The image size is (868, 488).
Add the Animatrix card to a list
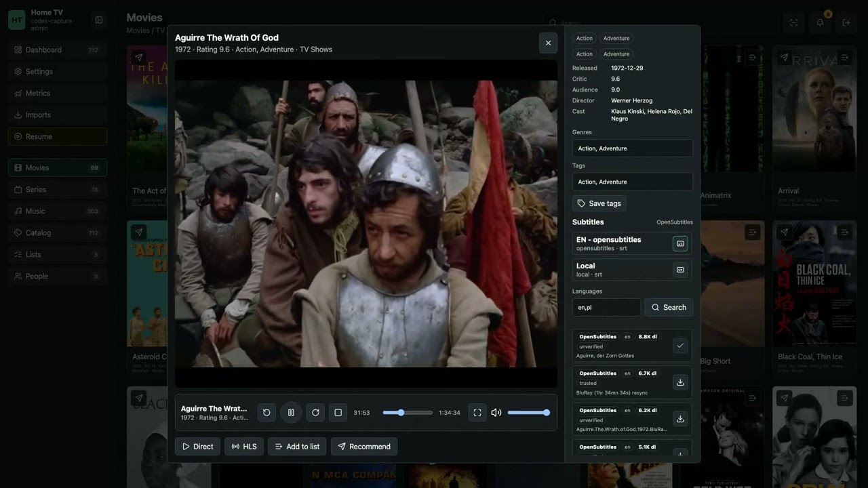[752, 58]
